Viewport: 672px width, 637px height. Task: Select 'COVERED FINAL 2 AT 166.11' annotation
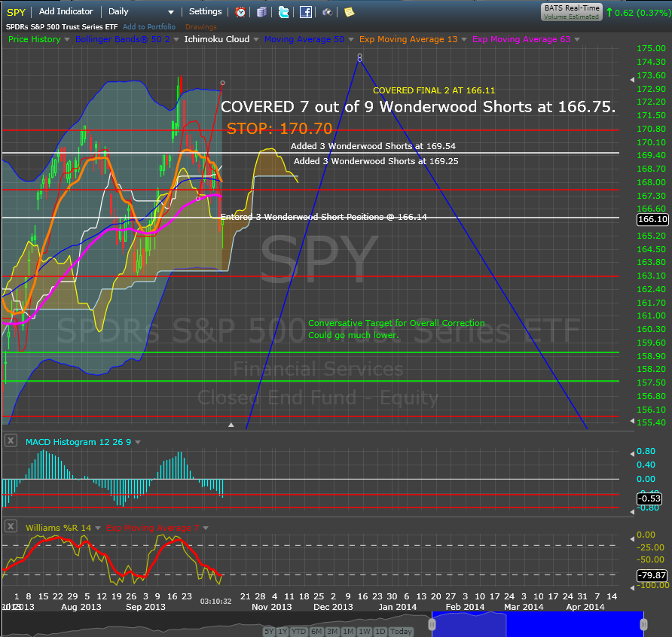pos(434,90)
